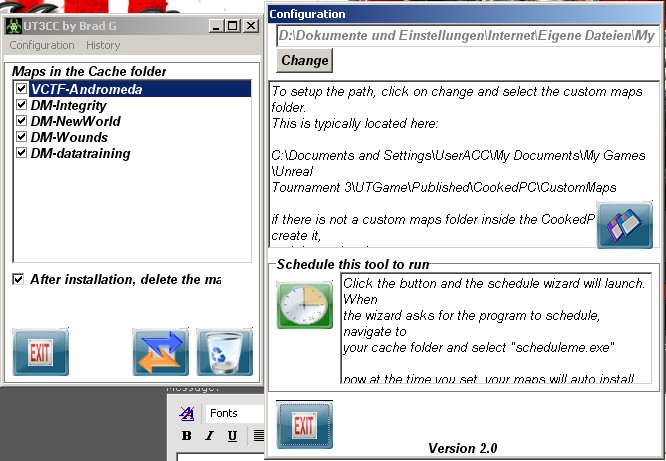The image size is (666, 461).
Task: Toggle italic formatting in the message editor
Action: [209, 436]
